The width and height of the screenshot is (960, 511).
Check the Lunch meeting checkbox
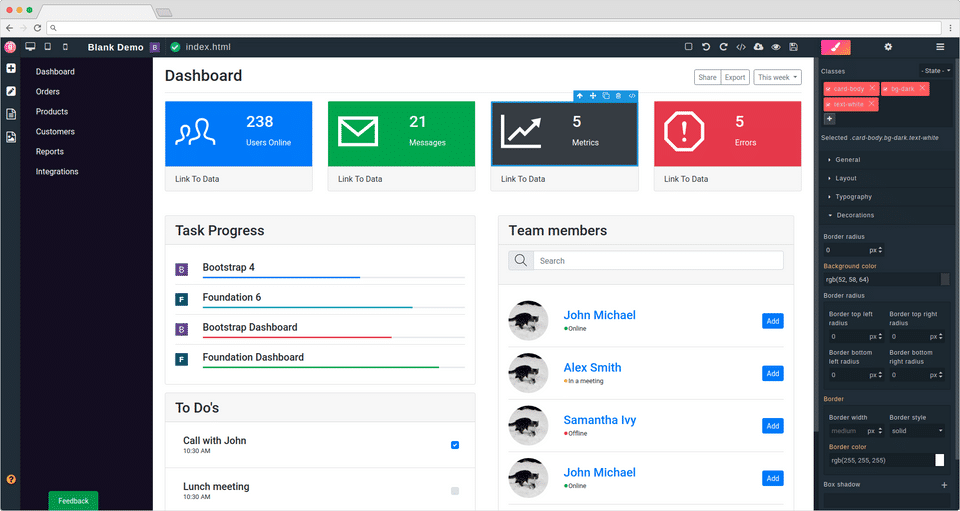click(x=455, y=491)
